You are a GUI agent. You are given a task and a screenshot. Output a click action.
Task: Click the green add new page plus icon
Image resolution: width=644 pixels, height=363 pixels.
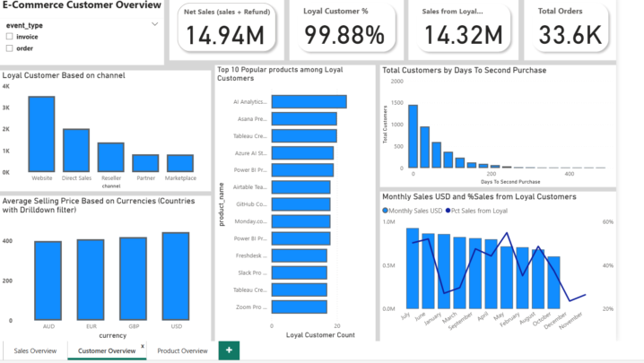point(229,350)
